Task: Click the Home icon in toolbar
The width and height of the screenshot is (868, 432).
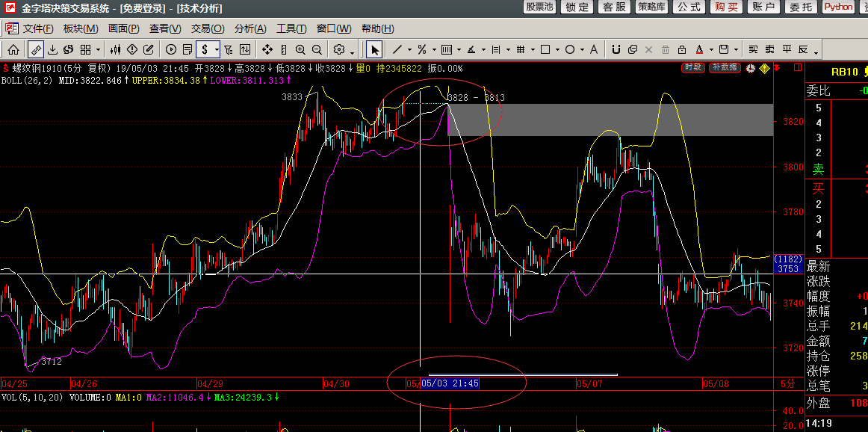Action: (x=13, y=50)
